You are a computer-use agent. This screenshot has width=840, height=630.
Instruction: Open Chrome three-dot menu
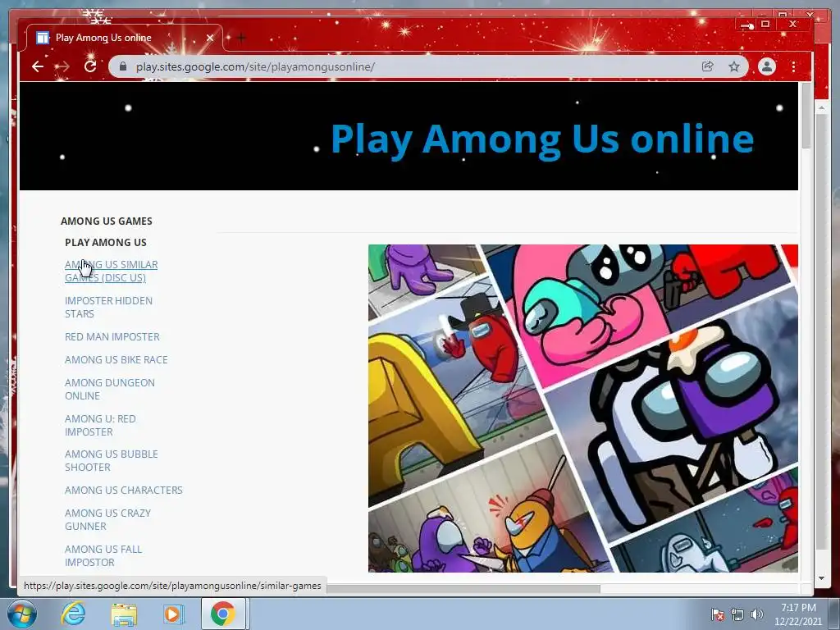point(793,66)
